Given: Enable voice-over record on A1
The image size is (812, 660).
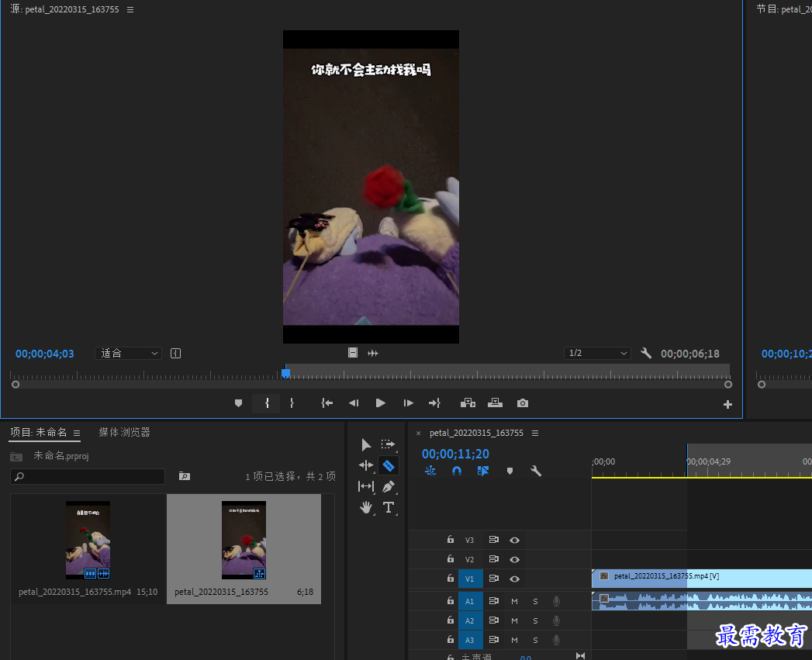Looking at the screenshot, I should pyautogui.click(x=556, y=601).
